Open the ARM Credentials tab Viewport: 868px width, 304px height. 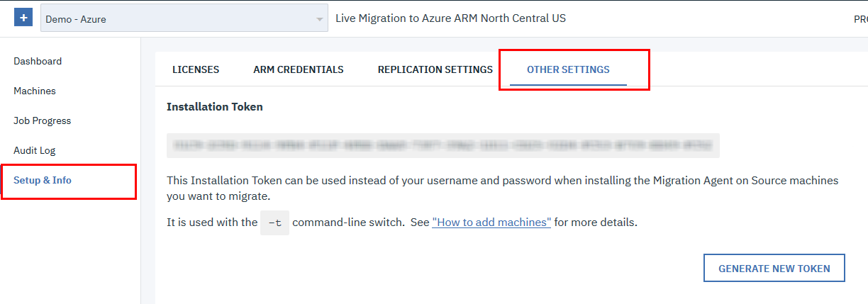tap(299, 69)
